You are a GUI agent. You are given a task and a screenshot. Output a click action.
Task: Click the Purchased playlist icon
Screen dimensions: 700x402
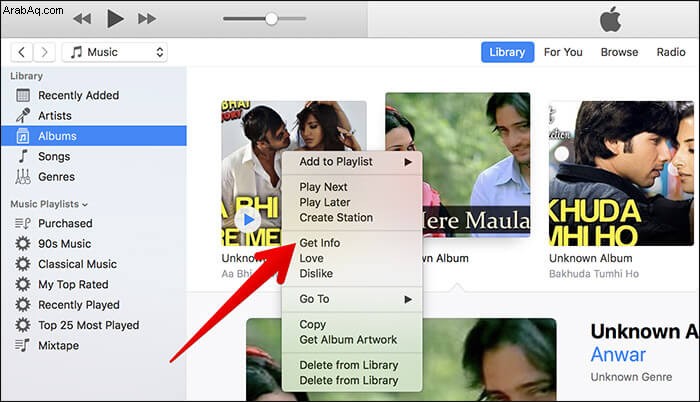coord(23,223)
